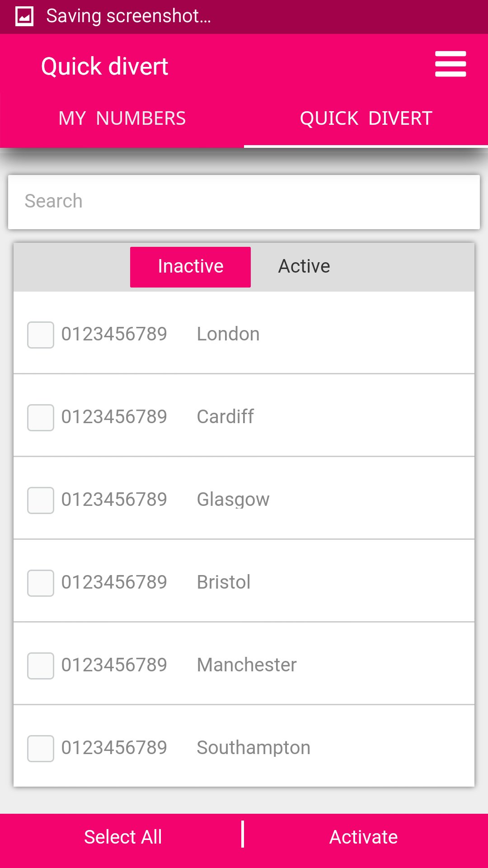The width and height of the screenshot is (488, 868).
Task: Tap the London location label
Action: [x=228, y=335]
